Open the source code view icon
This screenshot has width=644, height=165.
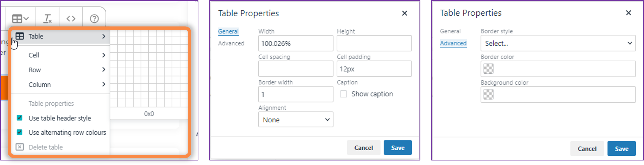pyautogui.click(x=71, y=19)
